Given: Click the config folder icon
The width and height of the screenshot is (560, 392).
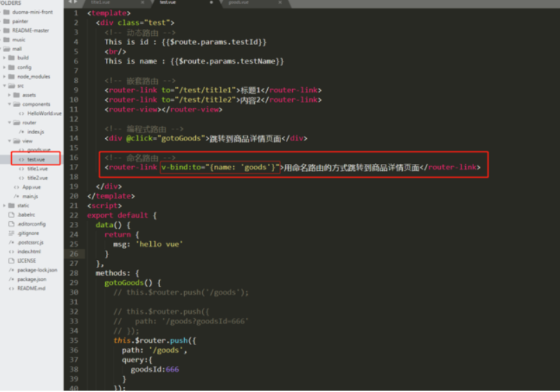Looking at the screenshot, I should [x=12, y=68].
